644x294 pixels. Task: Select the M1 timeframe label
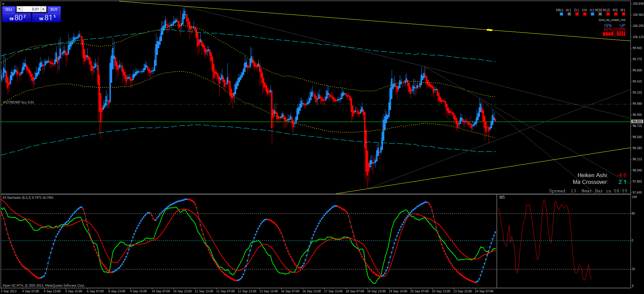pyautogui.click(x=623, y=10)
